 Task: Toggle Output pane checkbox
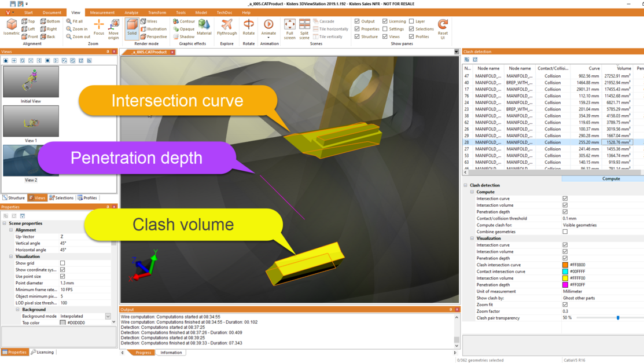[357, 21]
